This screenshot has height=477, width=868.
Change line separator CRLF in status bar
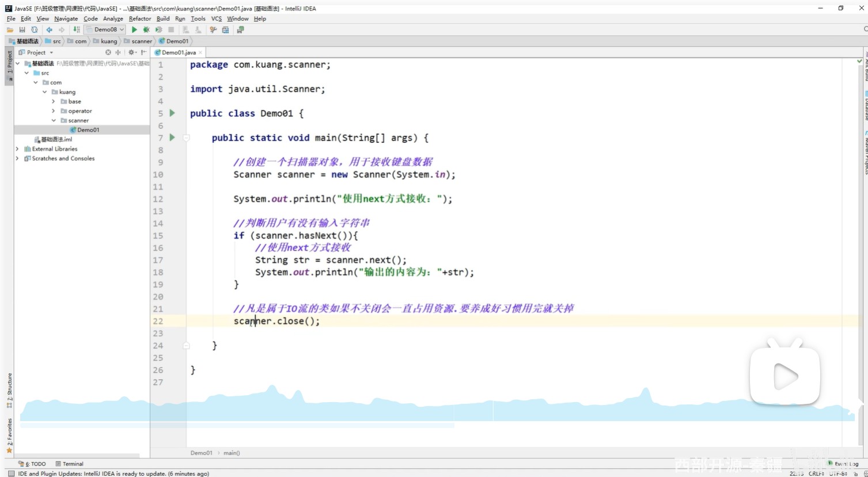coord(816,474)
